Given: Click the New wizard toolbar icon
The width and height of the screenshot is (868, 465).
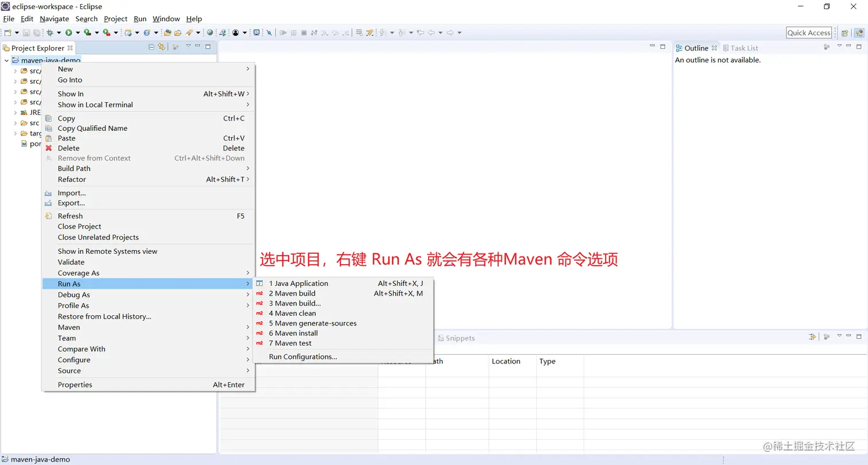Looking at the screenshot, I should 7,33.
